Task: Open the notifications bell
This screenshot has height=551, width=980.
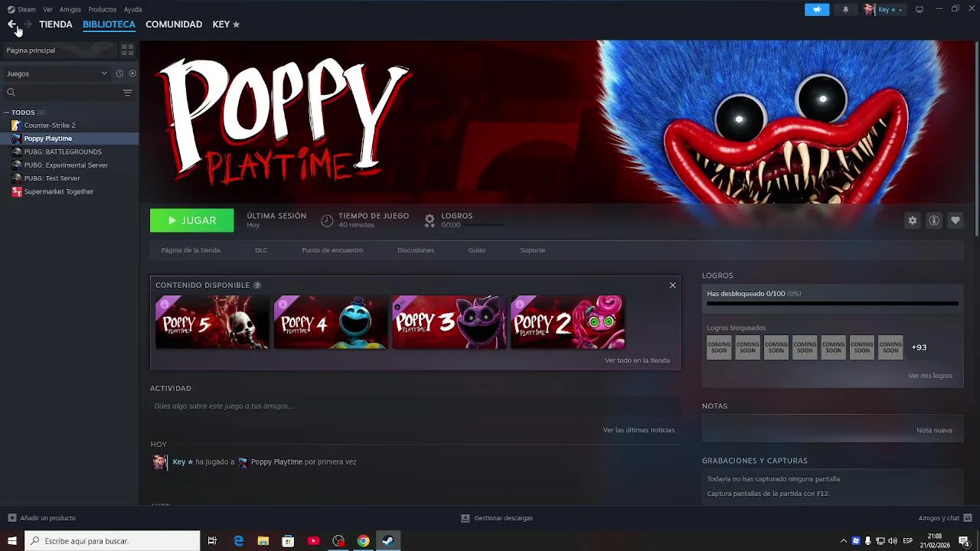Action: point(845,9)
